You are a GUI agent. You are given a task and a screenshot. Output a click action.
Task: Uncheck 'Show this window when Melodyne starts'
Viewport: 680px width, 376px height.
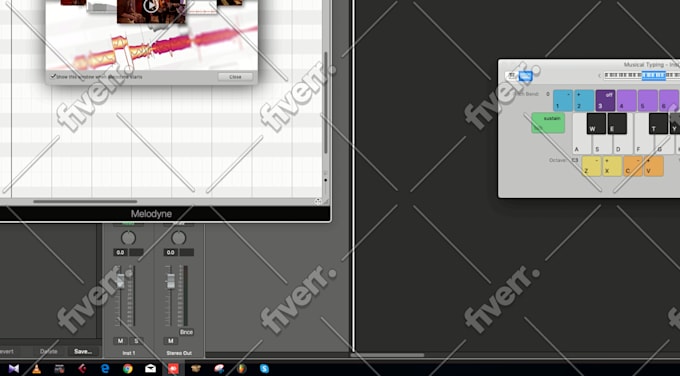point(53,76)
